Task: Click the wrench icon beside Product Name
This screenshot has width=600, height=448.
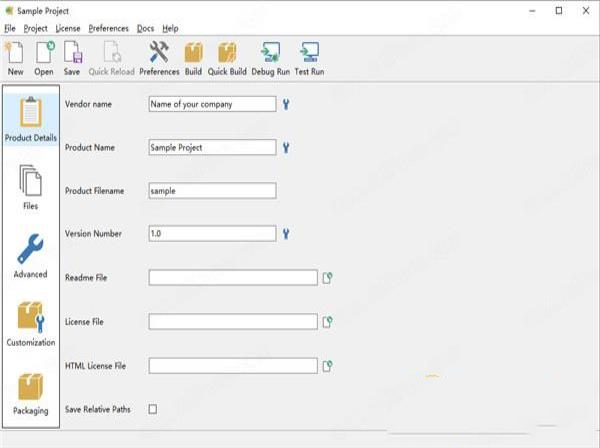Action: pyautogui.click(x=286, y=147)
